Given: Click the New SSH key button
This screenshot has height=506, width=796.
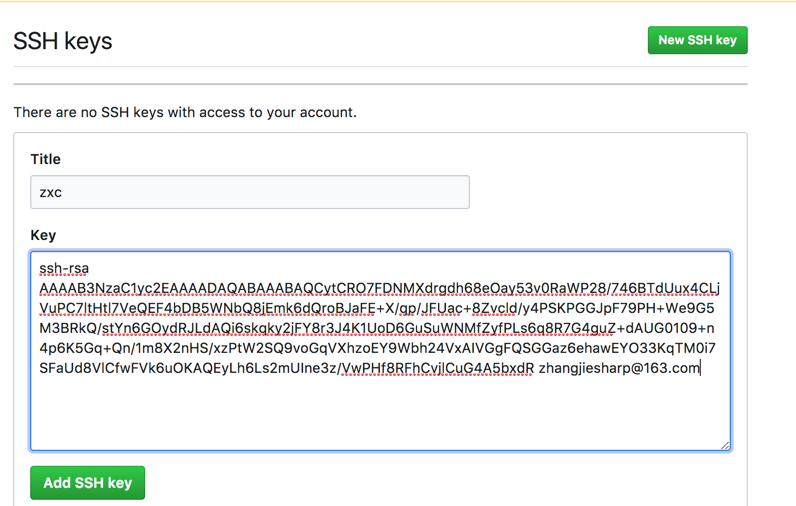Looking at the screenshot, I should point(697,40).
